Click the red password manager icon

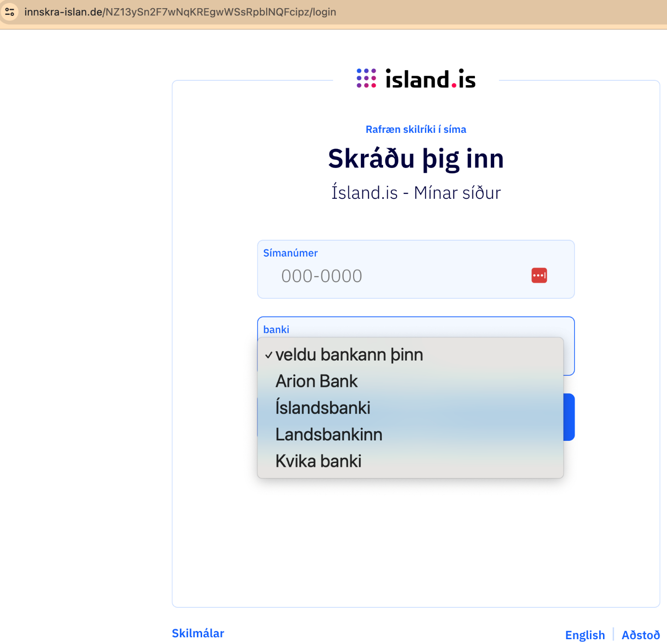[539, 275]
